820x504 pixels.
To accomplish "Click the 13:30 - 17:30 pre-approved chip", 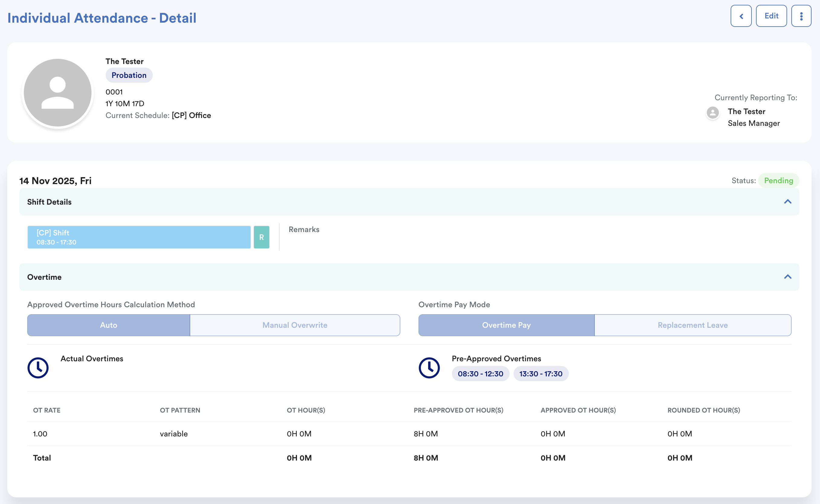I will [x=540, y=374].
